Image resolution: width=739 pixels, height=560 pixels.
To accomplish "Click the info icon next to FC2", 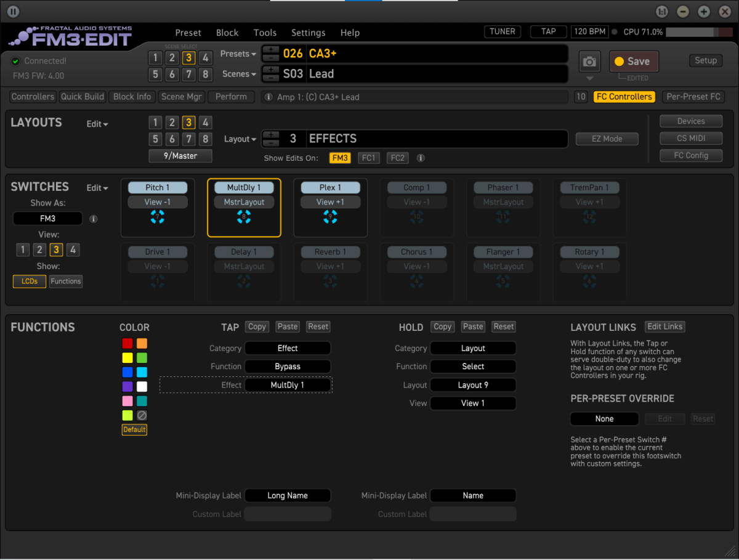I will (x=421, y=158).
